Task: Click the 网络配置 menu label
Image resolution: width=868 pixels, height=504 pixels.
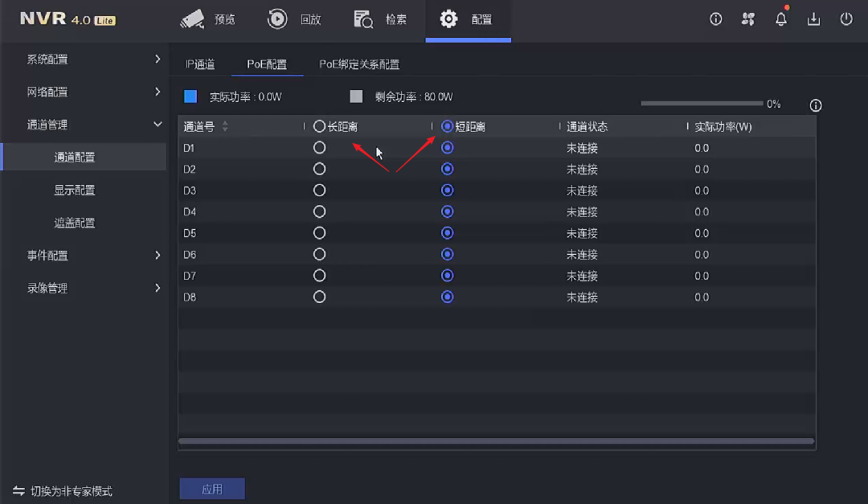Action: click(x=47, y=92)
